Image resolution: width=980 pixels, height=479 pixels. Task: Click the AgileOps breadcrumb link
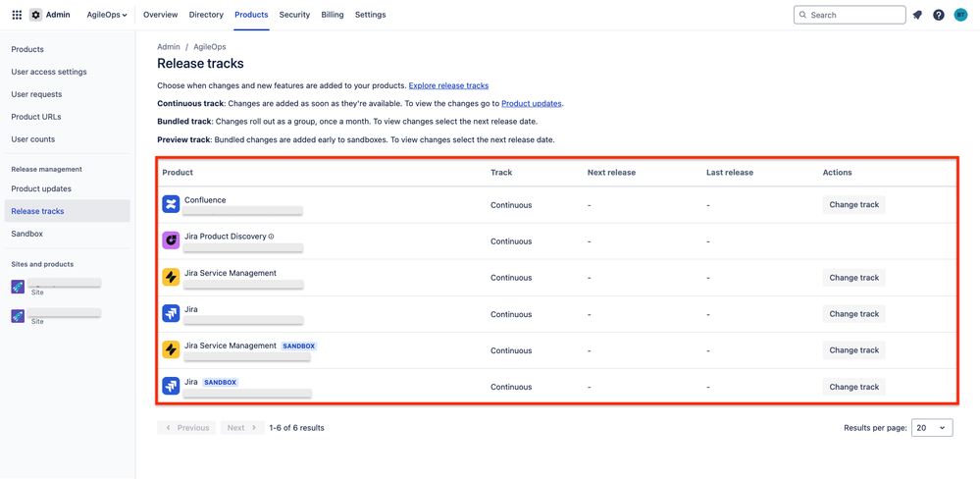209,47
